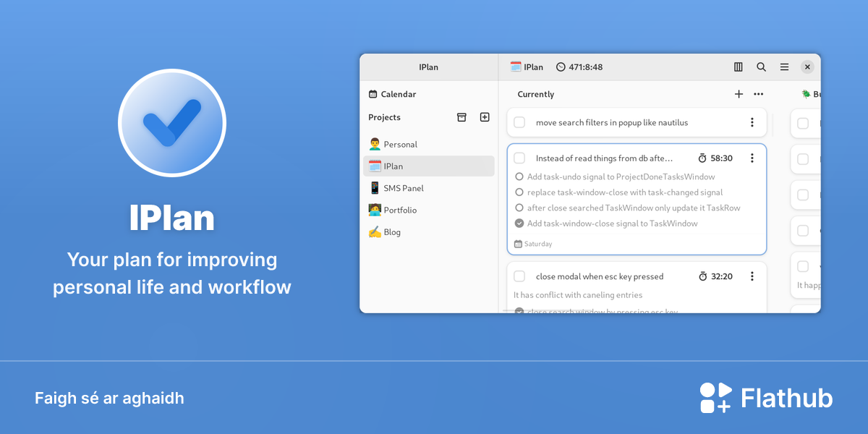Click the 'Faigh sé ar aghaidh' link
The width and height of the screenshot is (868, 434).
[x=109, y=398]
